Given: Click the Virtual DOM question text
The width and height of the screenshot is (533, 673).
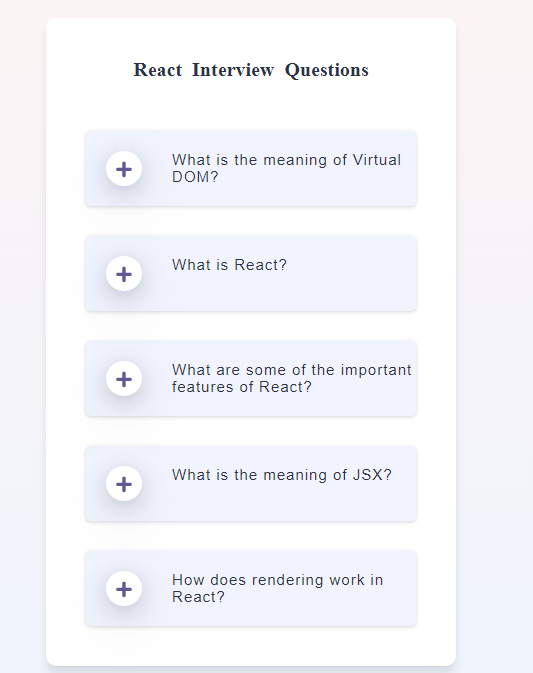Looking at the screenshot, I should pyautogui.click(x=286, y=168).
